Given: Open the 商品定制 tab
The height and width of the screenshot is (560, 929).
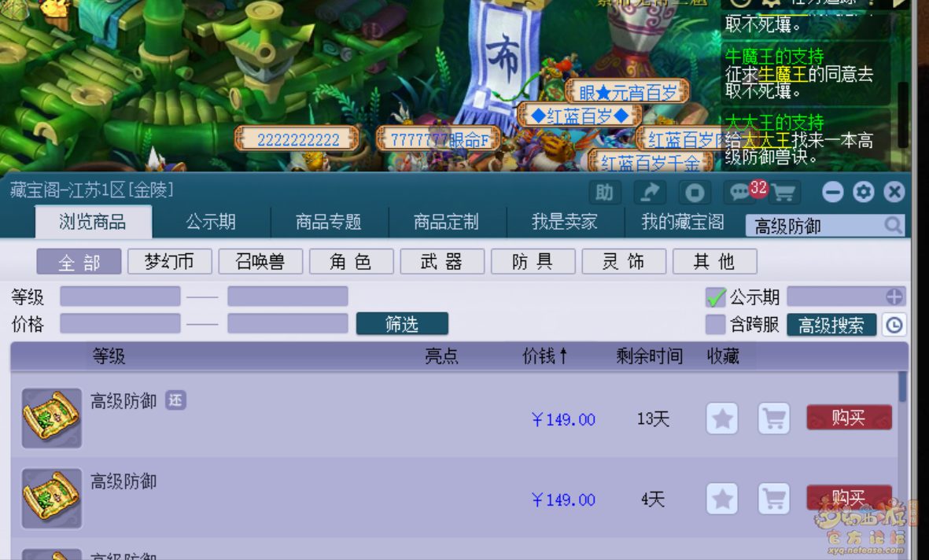Looking at the screenshot, I should 446,222.
